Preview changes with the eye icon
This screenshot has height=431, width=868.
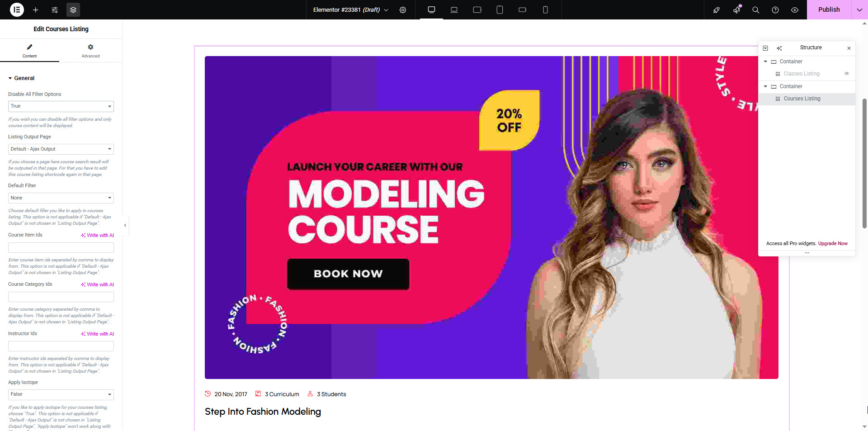tap(794, 10)
